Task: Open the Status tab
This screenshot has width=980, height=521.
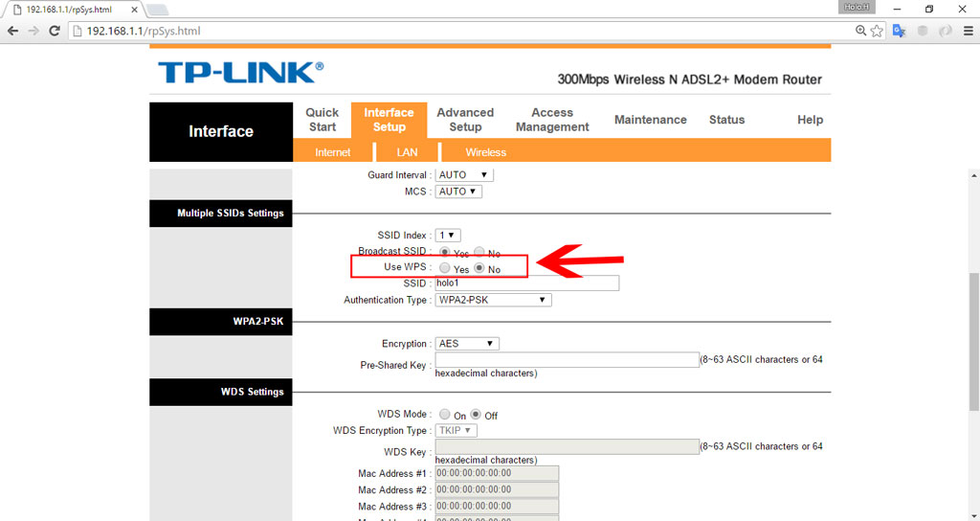Action: (x=726, y=120)
